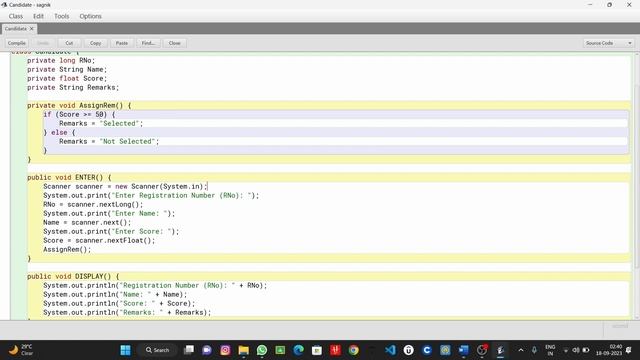The height and width of the screenshot is (360, 640).
Task: Open the Class menu
Action: (16, 16)
